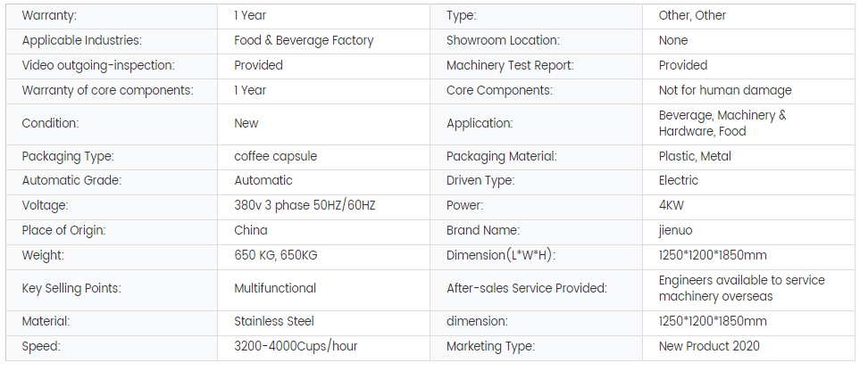Select the "Stainless Steel" material value
Viewport: 868px width, 371px height.
273,322
